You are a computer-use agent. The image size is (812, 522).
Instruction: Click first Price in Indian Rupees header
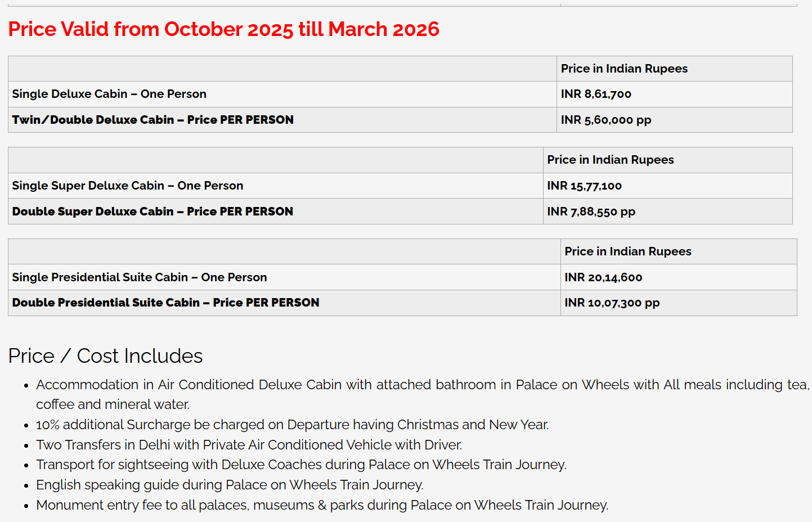624,69
